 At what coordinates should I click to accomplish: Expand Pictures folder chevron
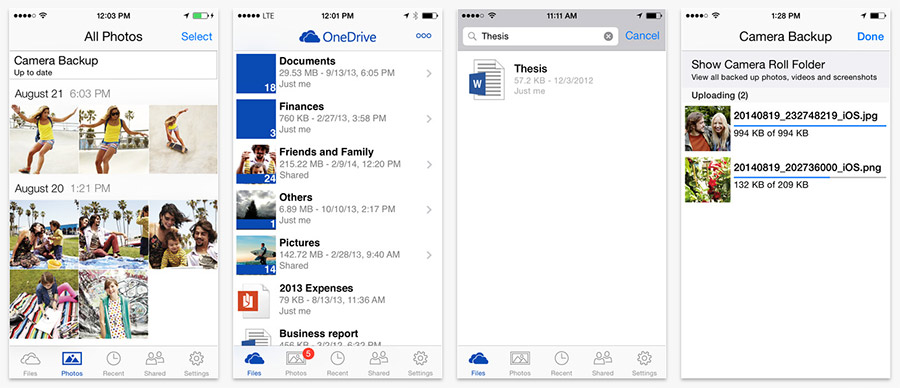429,255
